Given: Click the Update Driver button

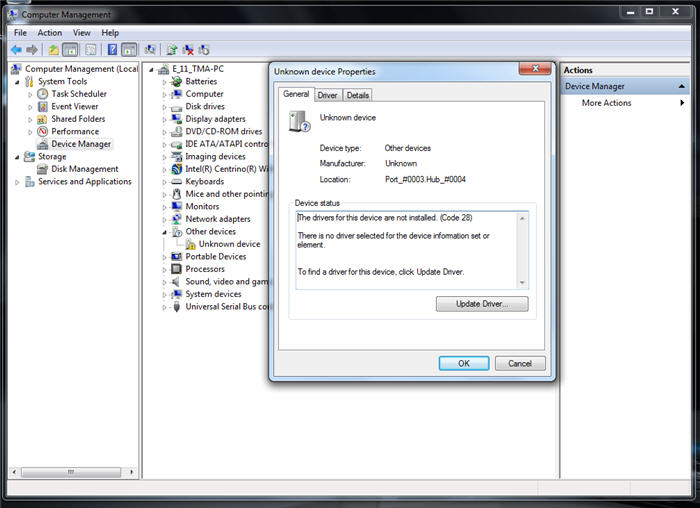Looking at the screenshot, I should [x=482, y=304].
